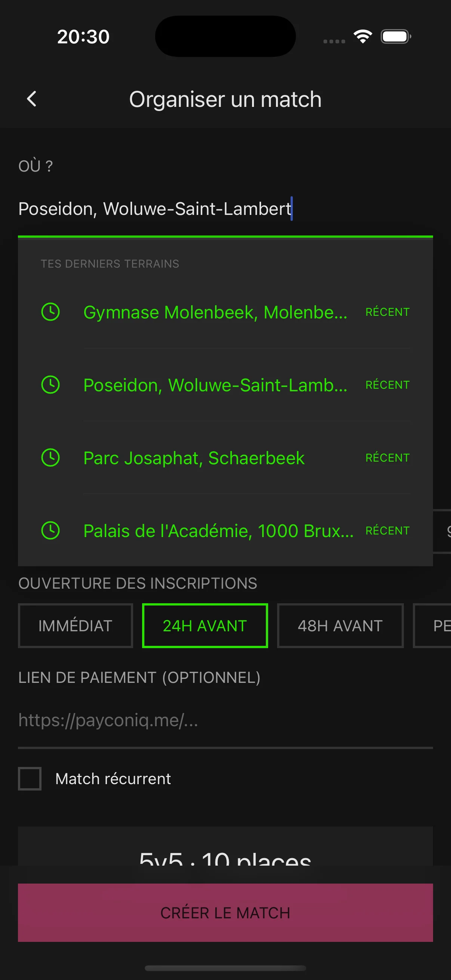The width and height of the screenshot is (451, 980).
Task: Click the clock icon beside Gymnase Molenbeek
Action: [50, 312]
